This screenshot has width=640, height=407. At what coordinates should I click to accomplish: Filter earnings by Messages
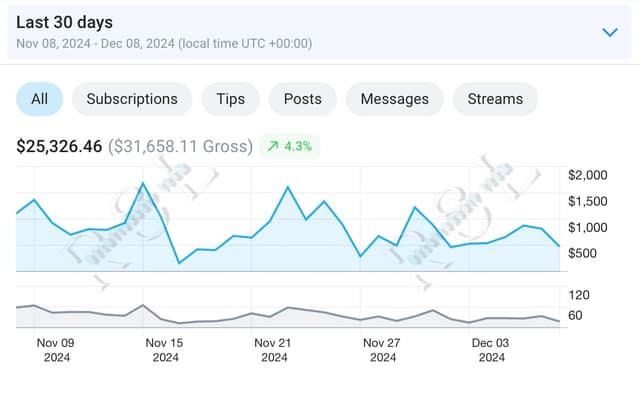coord(394,99)
